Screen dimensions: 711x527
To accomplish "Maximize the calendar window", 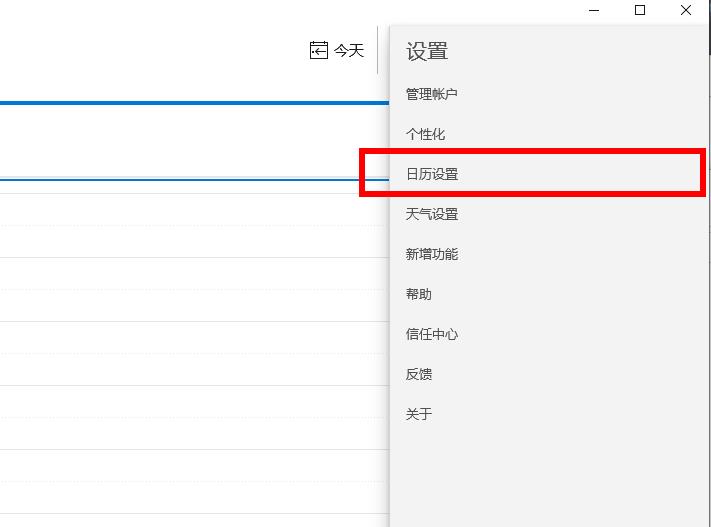I will [640, 11].
